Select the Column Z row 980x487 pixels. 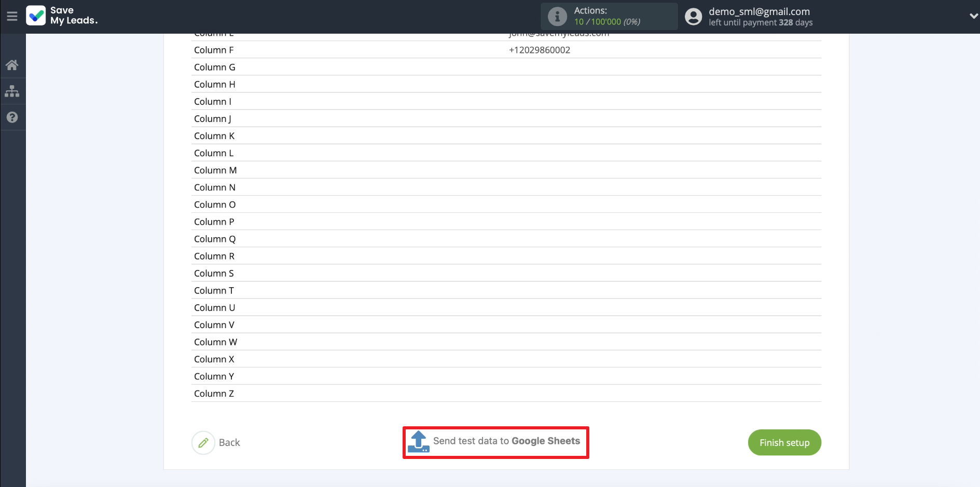506,393
